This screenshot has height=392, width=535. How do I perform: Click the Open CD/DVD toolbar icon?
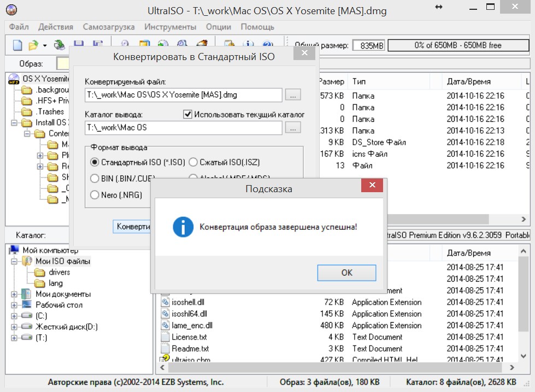pos(60,45)
